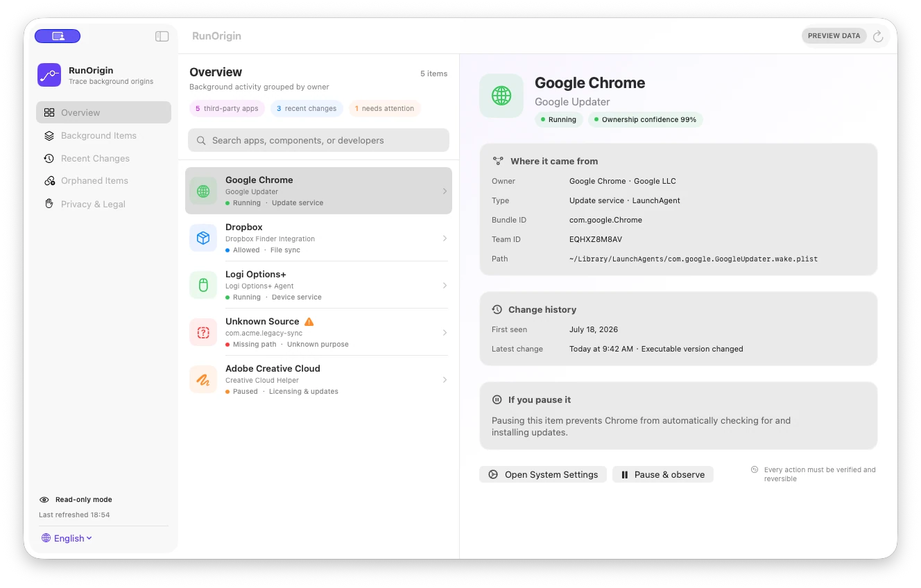This screenshot has height=588, width=921.
Task: Click the Last refreshed 18:54 text
Action: click(74, 514)
